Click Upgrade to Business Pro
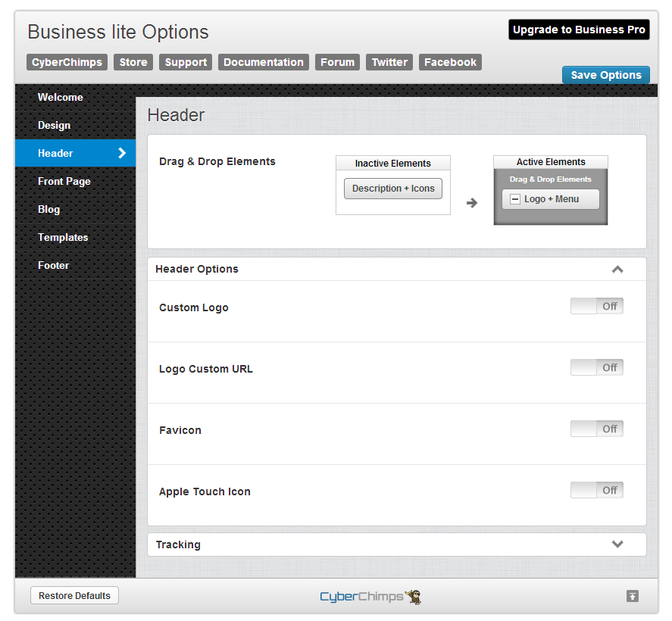 (579, 30)
